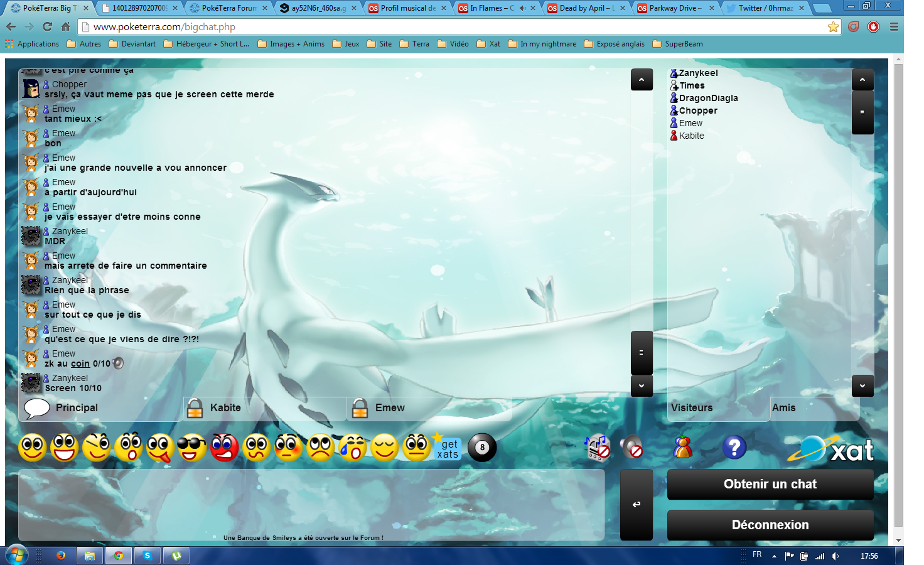Screen dimensions: 924x565
Task: Open the Emew private chat tab
Action: [x=429, y=408]
